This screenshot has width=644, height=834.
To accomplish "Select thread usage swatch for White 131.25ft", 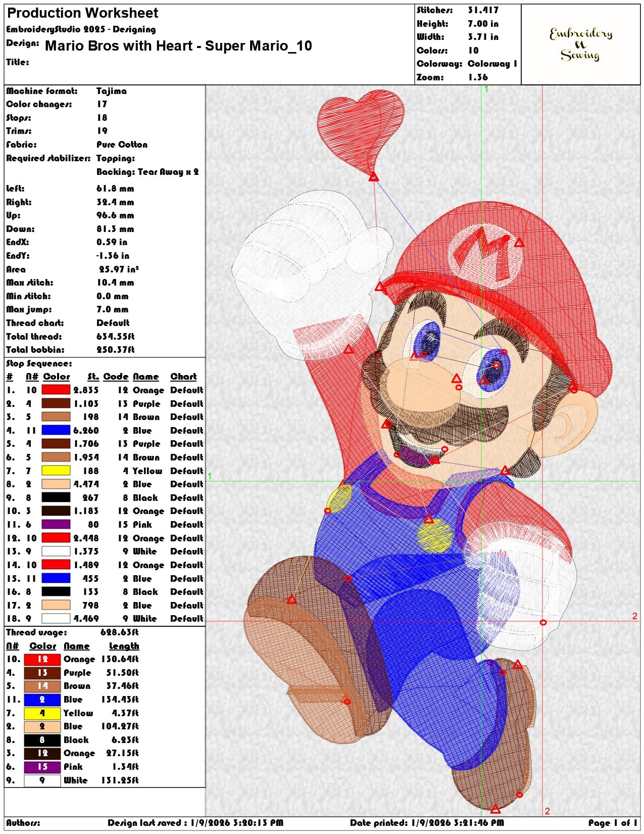I will click(x=42, y=780).
